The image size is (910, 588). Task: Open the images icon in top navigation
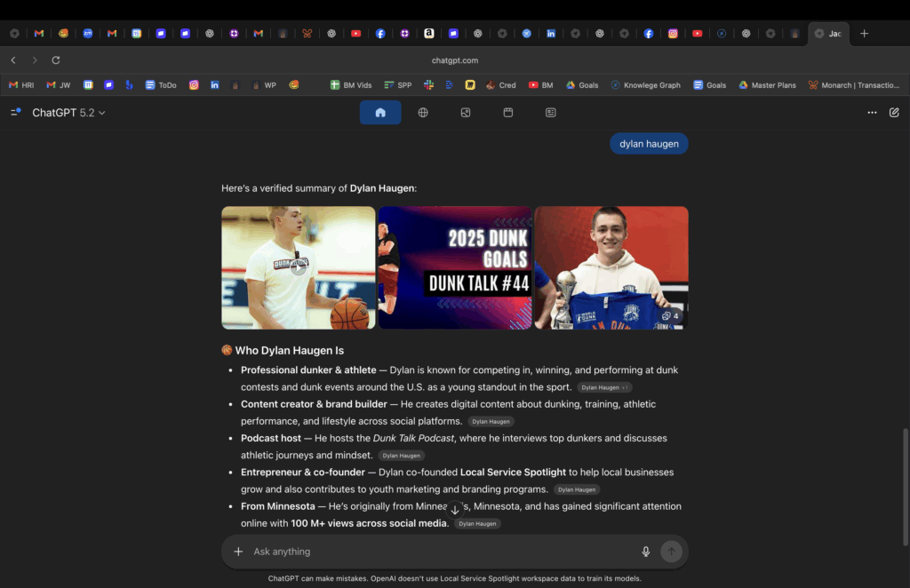(466, 113)
